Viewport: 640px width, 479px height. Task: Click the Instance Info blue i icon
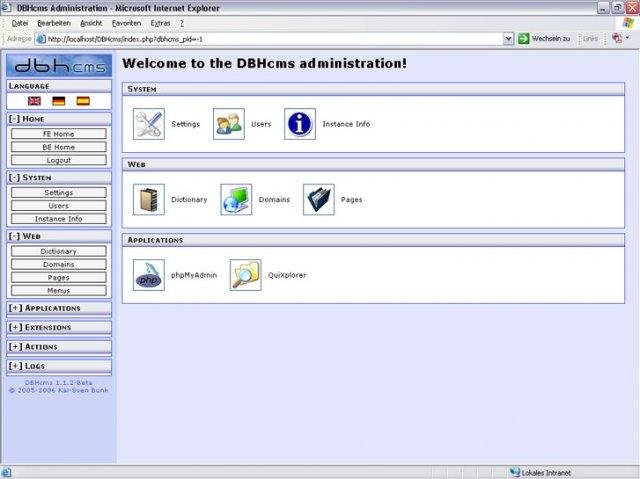300,124
